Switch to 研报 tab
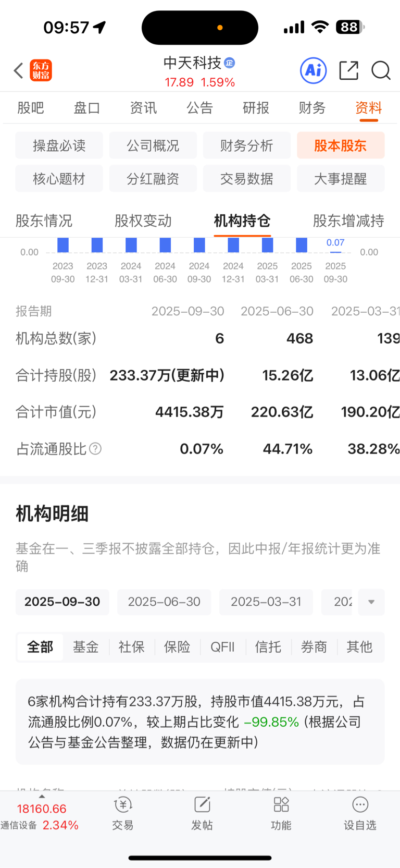The image size is (400, 868). click(256, 108)
